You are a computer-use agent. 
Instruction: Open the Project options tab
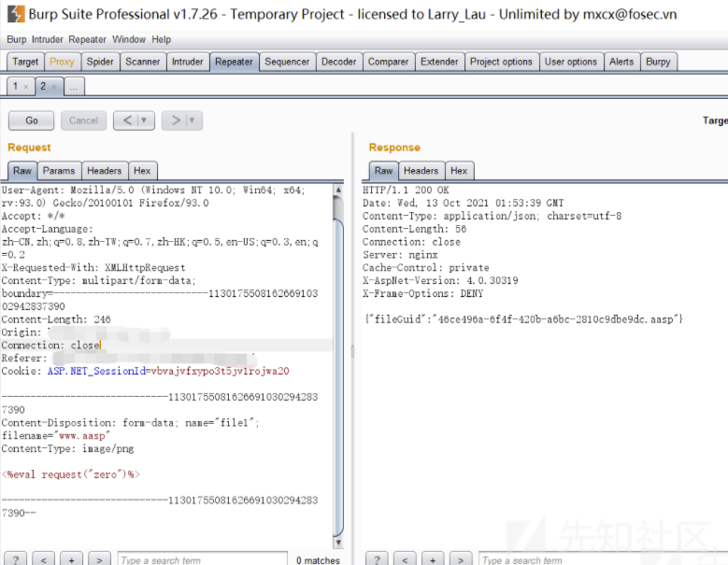point(502,62)
